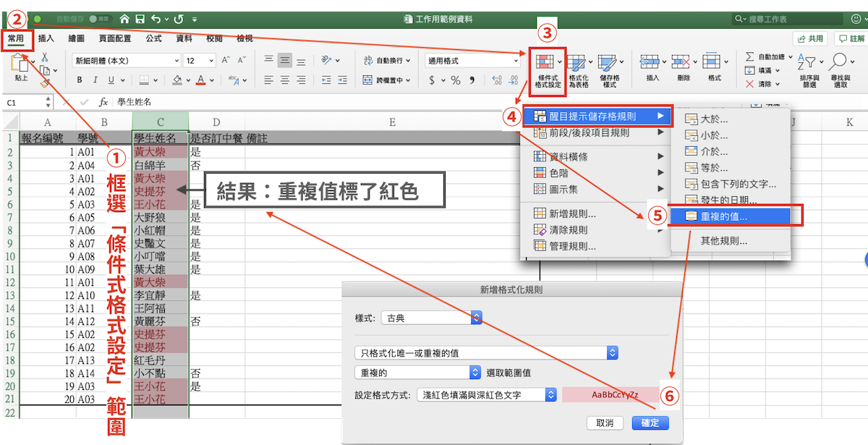Image resolution: width=868 pixels, height=445 pixels.
Task: Click the Cut scissors icon
Action: [x=45, y=56]
